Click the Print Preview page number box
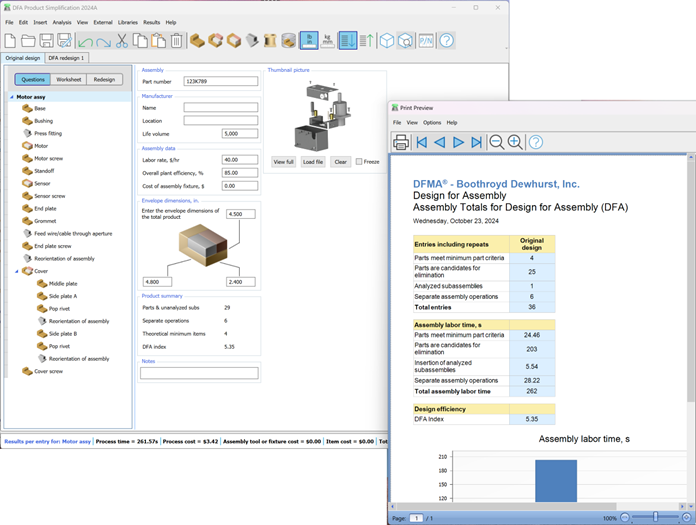 [x=416, y=518]
